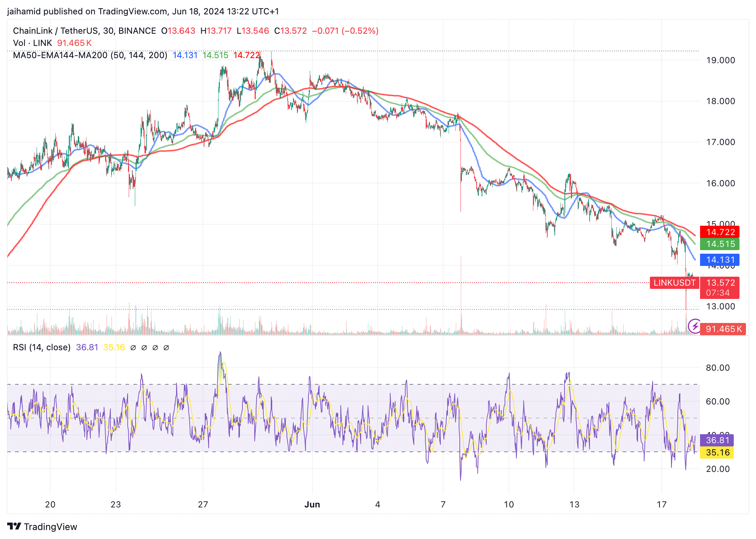The height and width of the screenshot is (539, 756).
Task: Click date 7 on the time axis
Action: pos(443,505)
